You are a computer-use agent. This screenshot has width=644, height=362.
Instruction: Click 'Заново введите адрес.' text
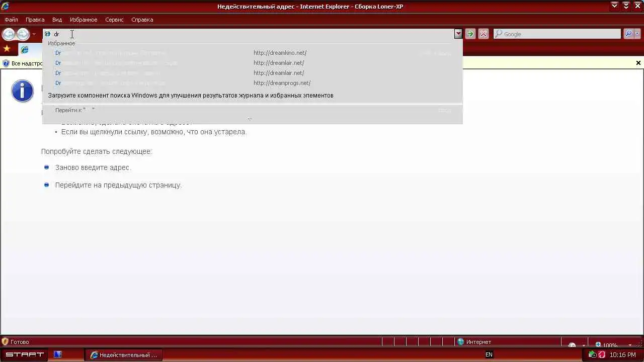point(93,167)
